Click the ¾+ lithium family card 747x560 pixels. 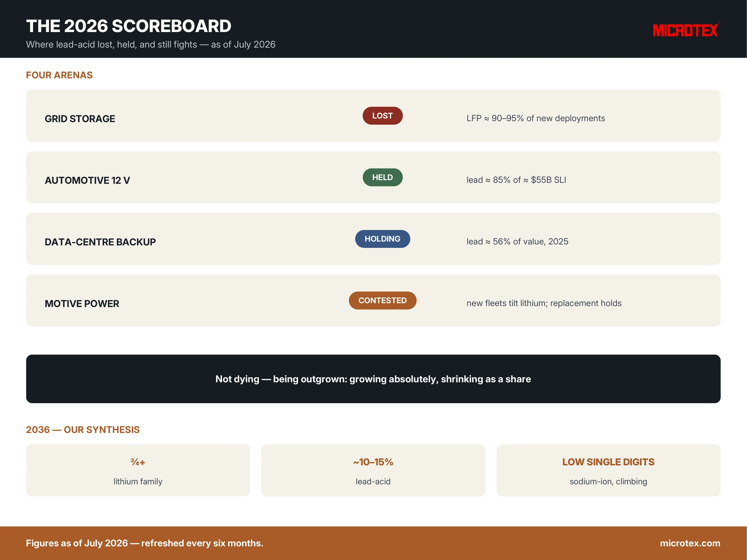(138, 470)
